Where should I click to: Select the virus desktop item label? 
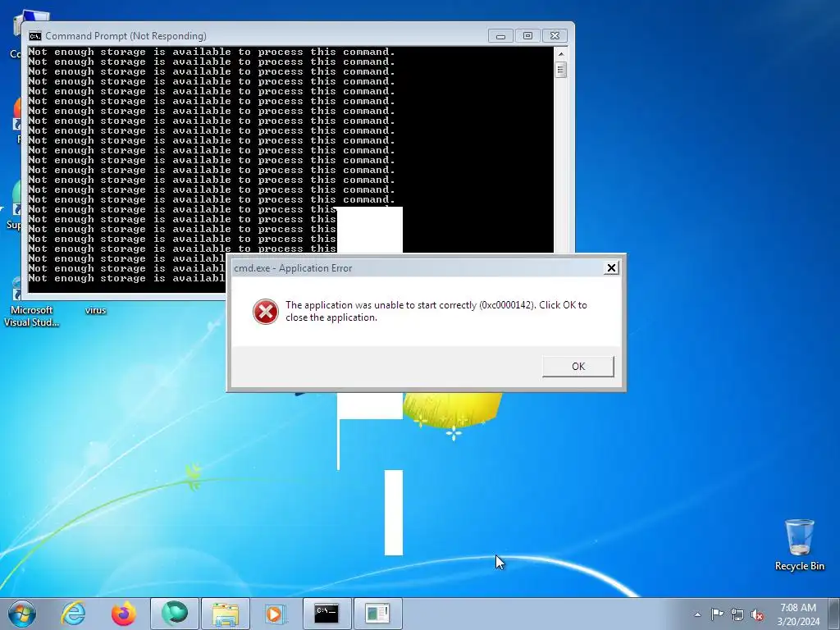pyautogui.click(x=95, y=310)
